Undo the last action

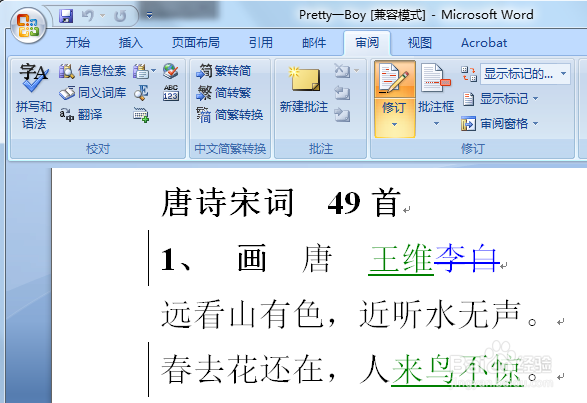88,16
